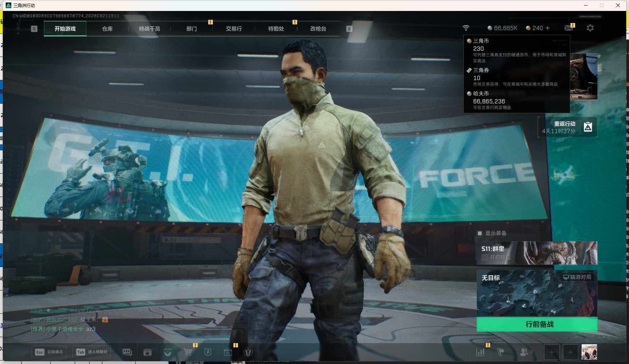This screenshot has height=364, width=629.
Task: Click the plus icon to add 三角币
Action: [x=548, y=28]
